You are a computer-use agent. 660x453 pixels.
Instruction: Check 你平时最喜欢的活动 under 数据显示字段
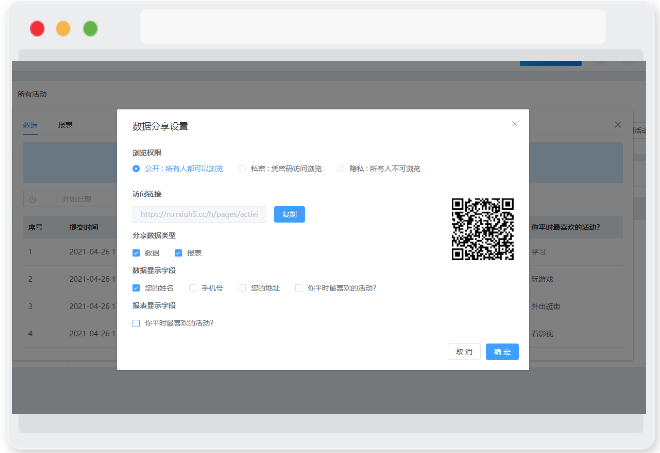[x=299, y=288]
